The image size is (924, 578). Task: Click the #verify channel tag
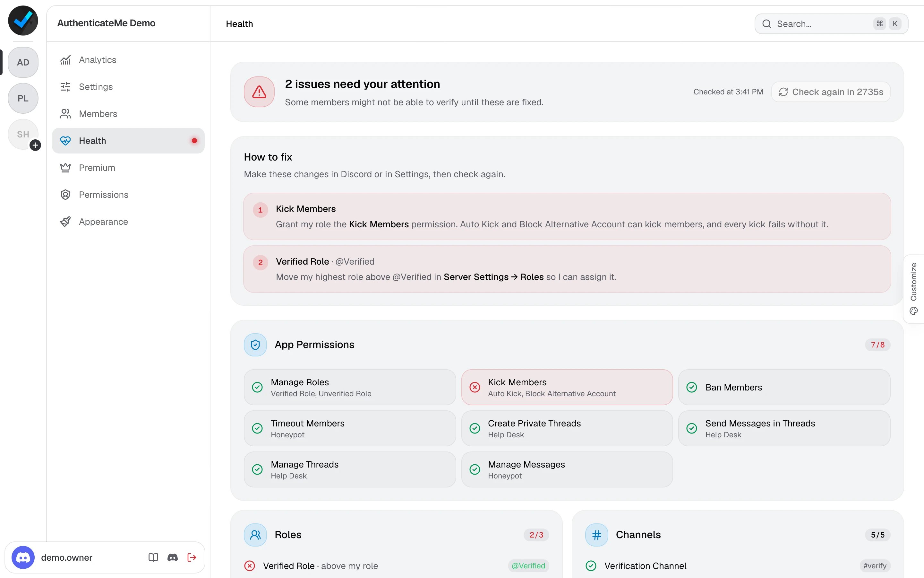875,566
